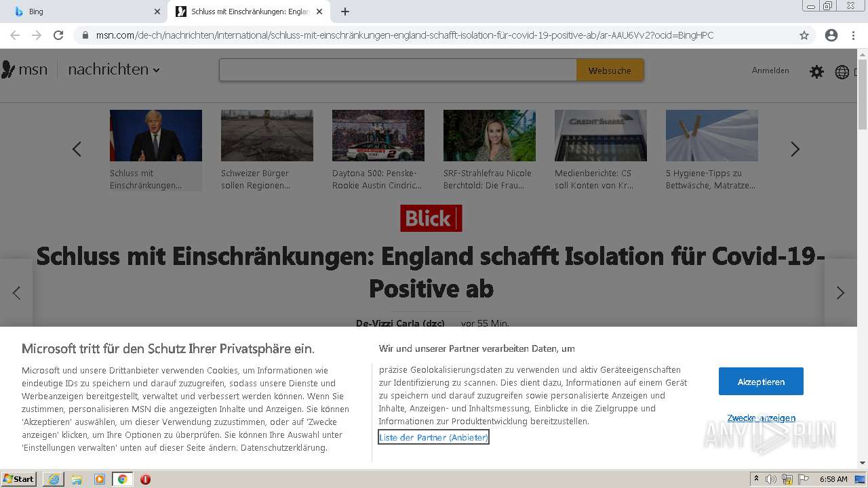This screenshot has width=868, height=488.
Task: Open the language globe icon
Action: point(842,72)
